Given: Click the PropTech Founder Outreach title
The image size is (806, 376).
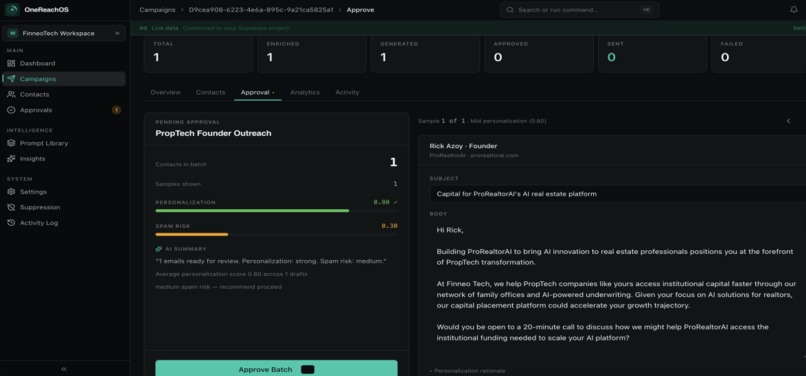Looking at the screenshot, I should pyautogui.click(x=213, y=133).
